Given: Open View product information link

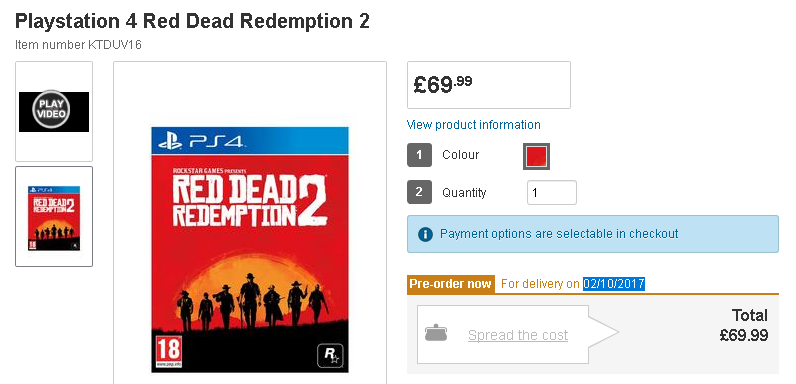Looking at the screenshot, I should 473,125.
